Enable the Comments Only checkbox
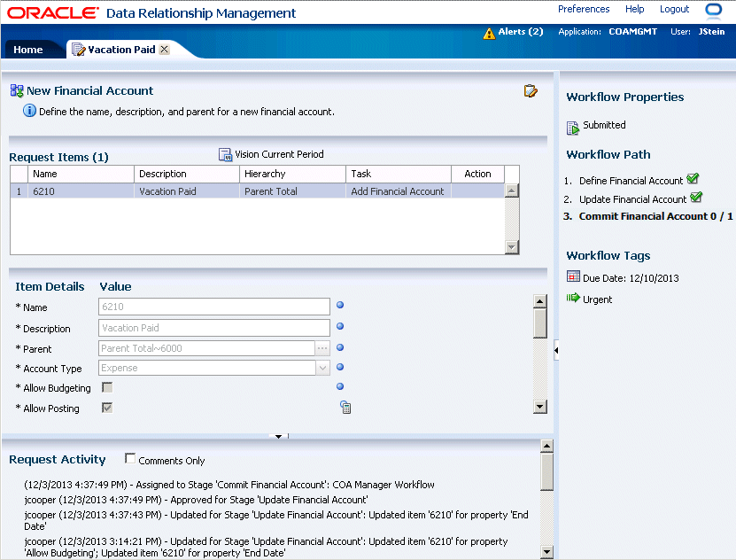The image size is (736, 560). pyautogui.click(x=130, y=459)
